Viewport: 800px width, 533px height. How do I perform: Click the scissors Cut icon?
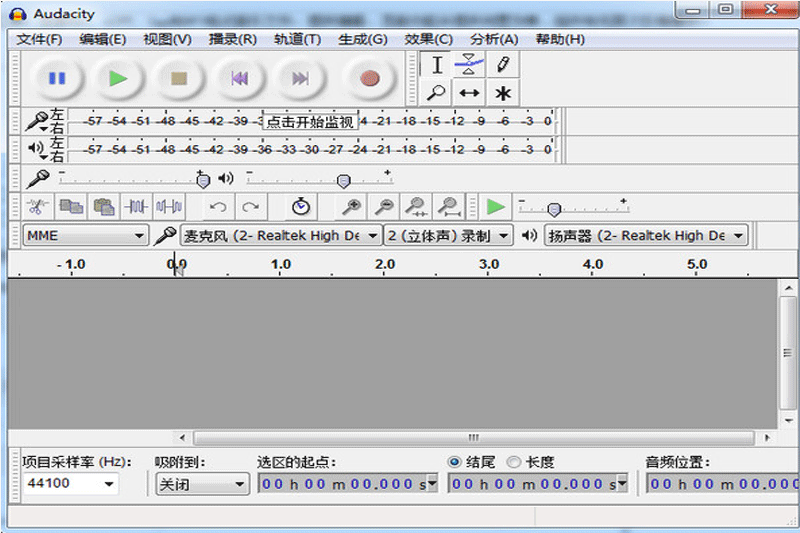click(x=38, y=207)
